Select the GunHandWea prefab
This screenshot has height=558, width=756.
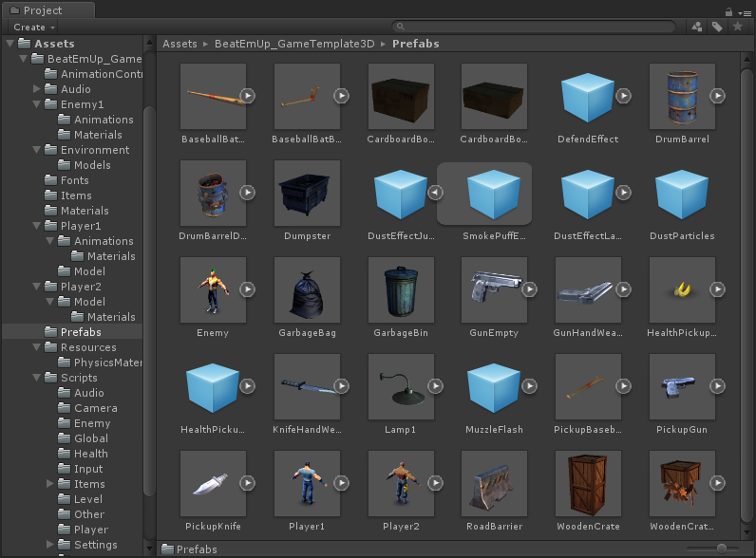click(588, 290)
